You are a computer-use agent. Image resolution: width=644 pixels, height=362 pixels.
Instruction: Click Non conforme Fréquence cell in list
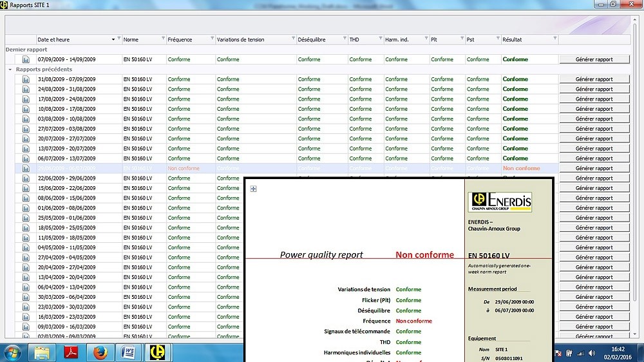(x=184, y=169)
